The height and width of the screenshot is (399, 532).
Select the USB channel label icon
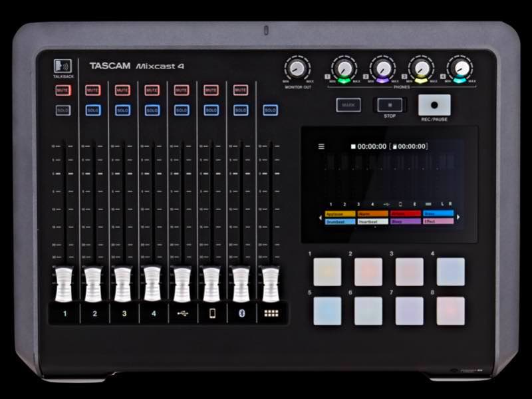pos(183,313)
